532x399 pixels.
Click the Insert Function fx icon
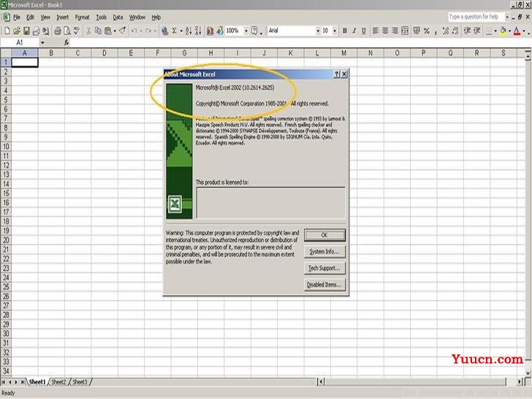(x=66, y=42)
